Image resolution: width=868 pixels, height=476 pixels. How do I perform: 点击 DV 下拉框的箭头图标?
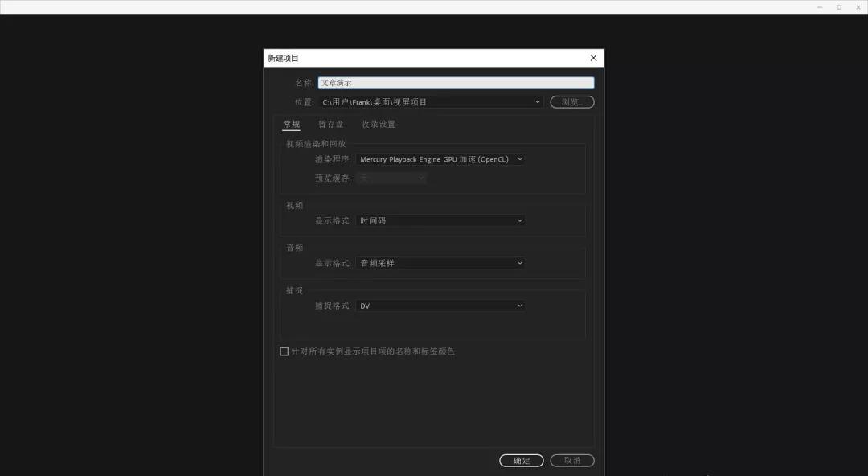click(519, 305)
